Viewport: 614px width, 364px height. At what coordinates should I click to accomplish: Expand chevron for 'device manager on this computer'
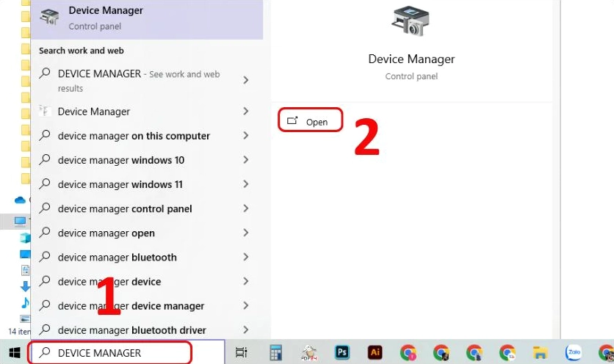(x=246, y=136)
